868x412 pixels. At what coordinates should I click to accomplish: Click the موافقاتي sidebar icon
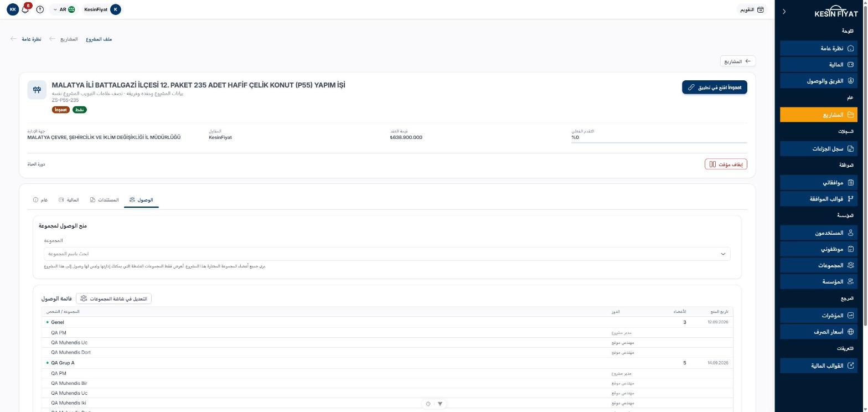pos(851,182)
